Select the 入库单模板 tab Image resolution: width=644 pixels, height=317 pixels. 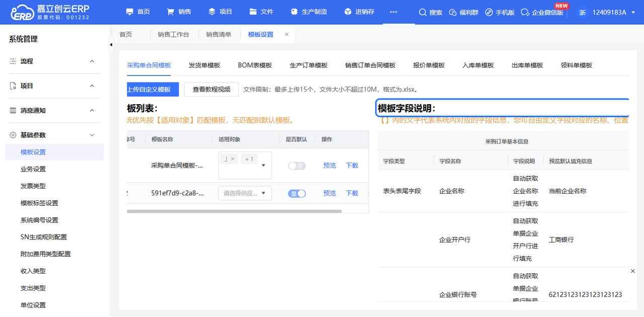click(478, 65)
